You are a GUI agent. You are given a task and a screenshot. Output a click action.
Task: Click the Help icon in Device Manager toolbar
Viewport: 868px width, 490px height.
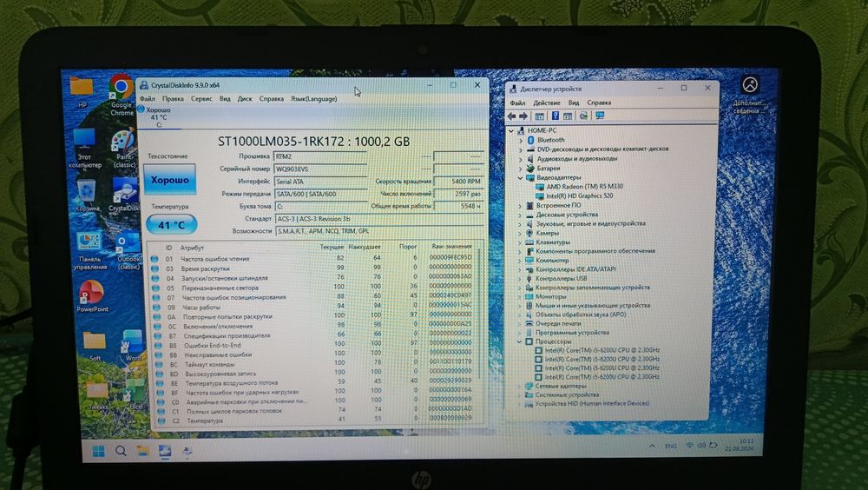(x=556, y=116)
